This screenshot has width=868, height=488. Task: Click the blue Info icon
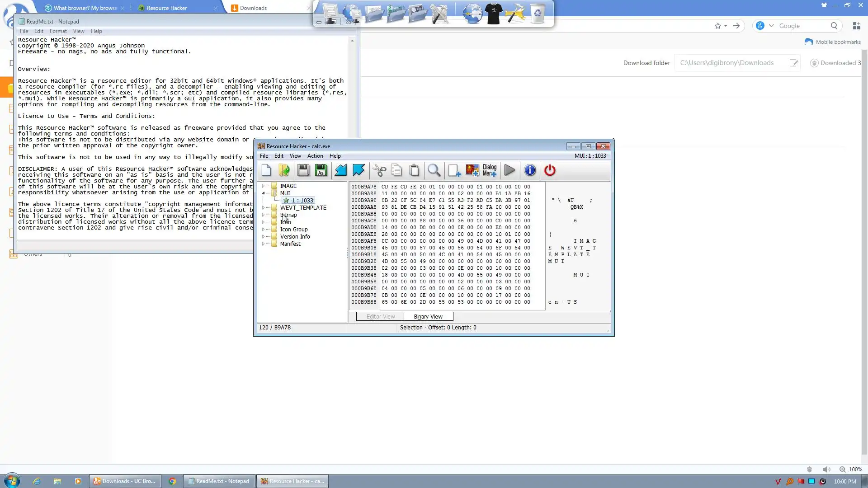(x=530, y=170)
